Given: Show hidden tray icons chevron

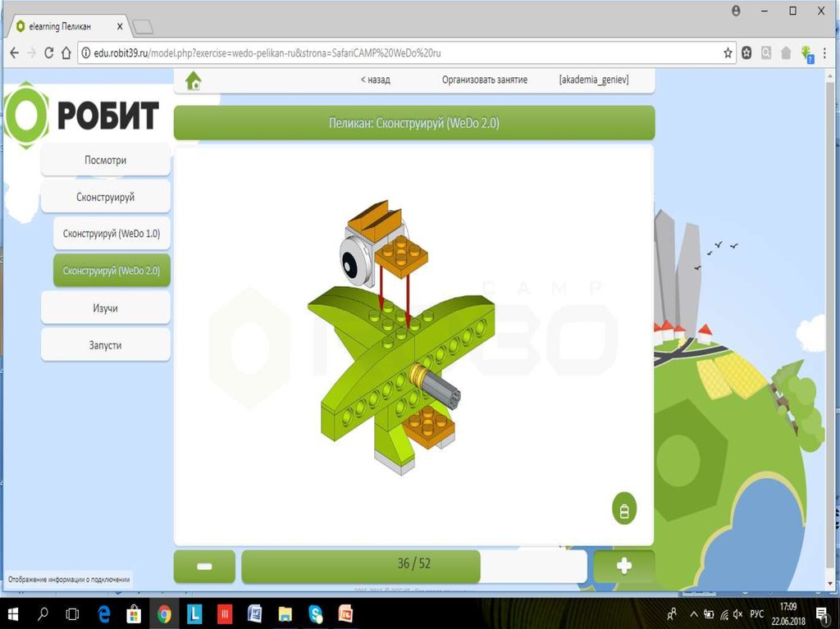Looking at the screenshot, I should [x=694, y=614].
